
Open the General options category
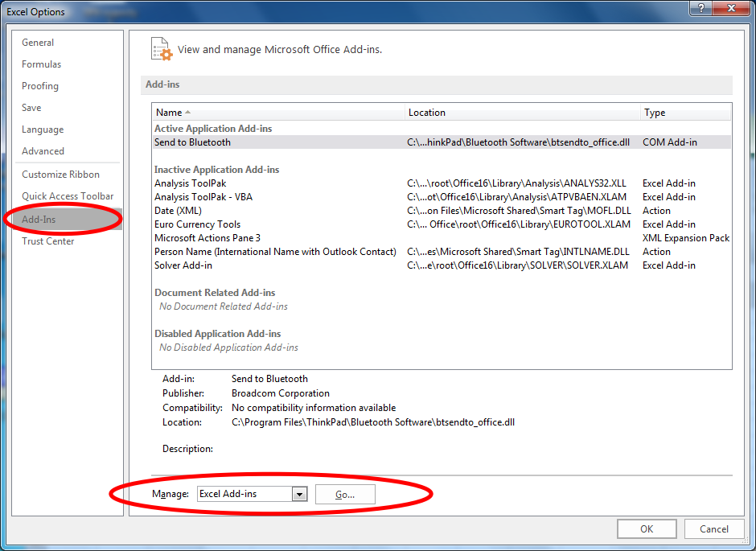[38, 43]
